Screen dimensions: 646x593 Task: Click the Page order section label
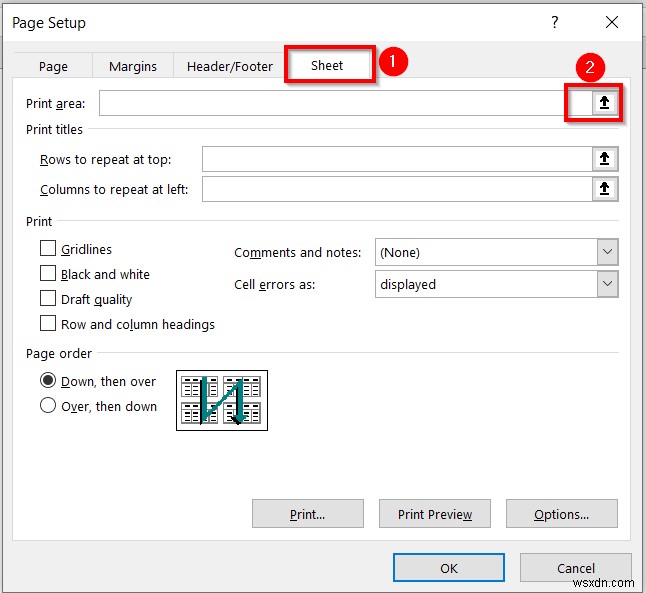(x=59, y=354)
